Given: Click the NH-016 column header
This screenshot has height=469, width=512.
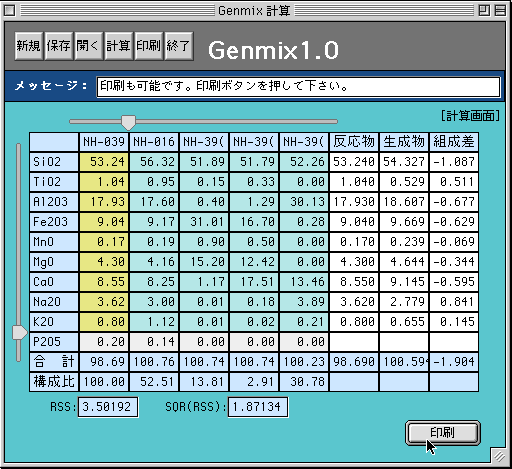Looking at the screenshot, I should click(154, 142).
